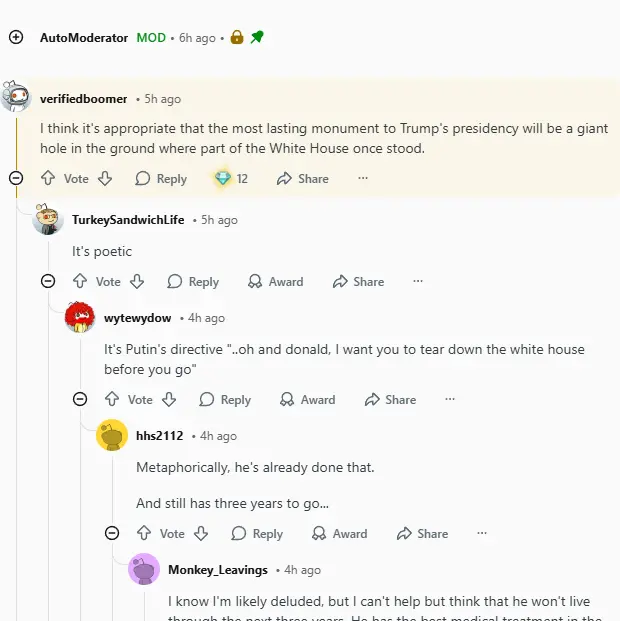Screen dimensions: 620x621
Task: Downvote verifiedboomer's comment
Action: click(105, 179)
